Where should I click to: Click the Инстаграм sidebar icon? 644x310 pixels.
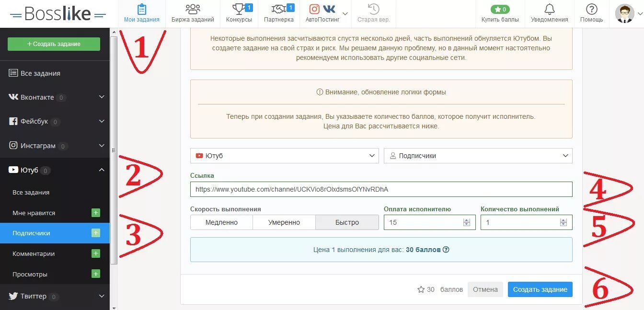tap(13, 145)
